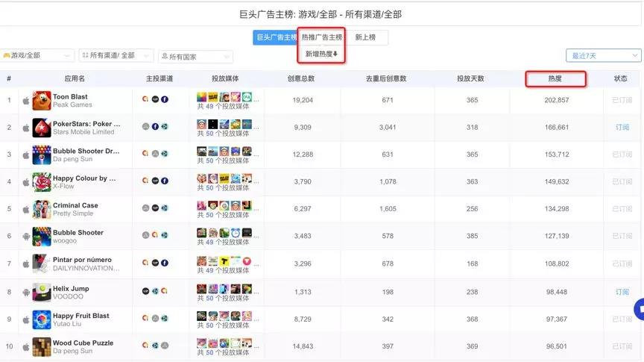Click the black channel icon in Criminal Case row
Viewport: 644px width, 362px height.
point(155,207)
